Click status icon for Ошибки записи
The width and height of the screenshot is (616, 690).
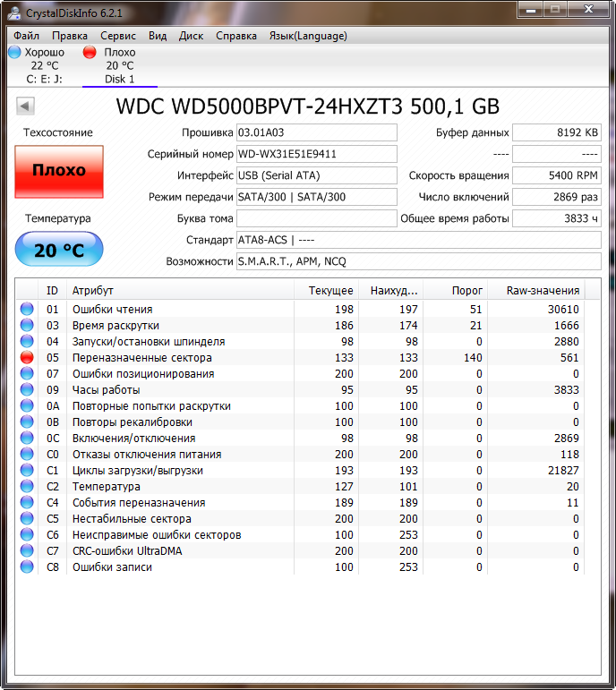click(x=27, y=566)
